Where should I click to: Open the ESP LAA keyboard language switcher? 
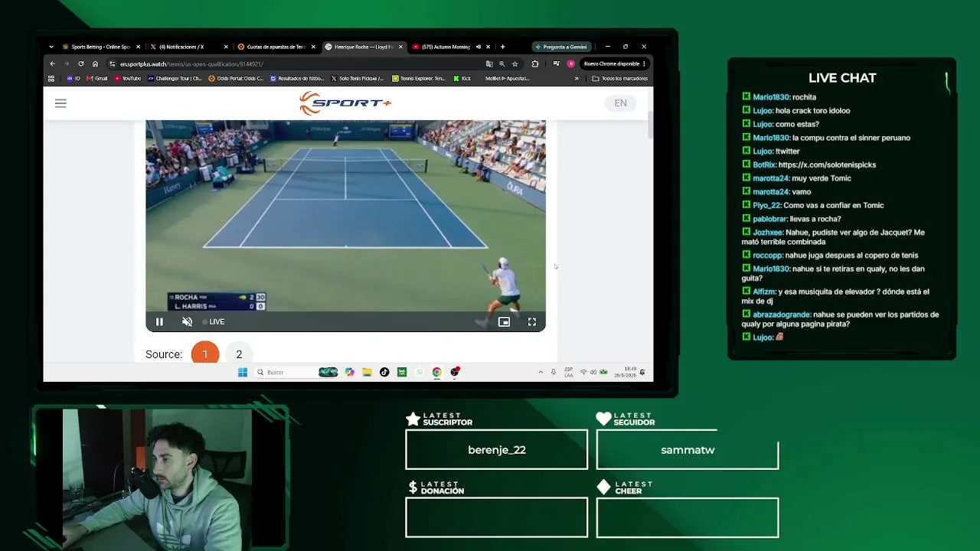[x=569, y=372]
